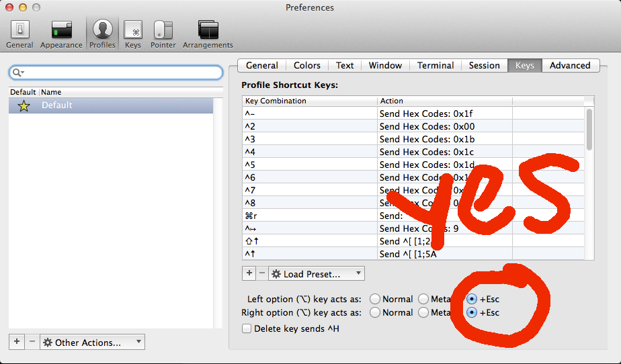Select the Keys profile tab

point(525,65)
